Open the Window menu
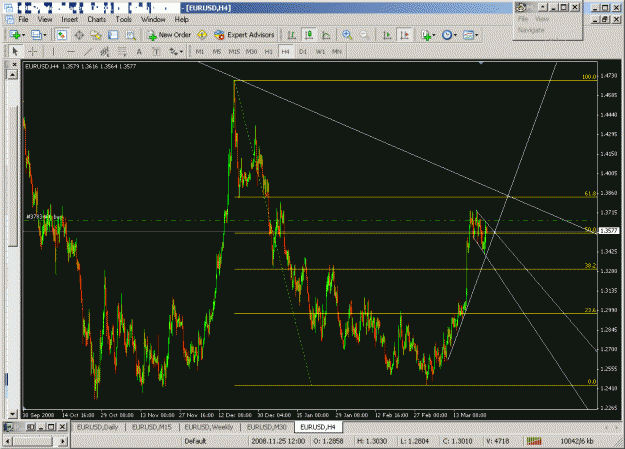The image size is (625, 449). tap(153, 19)
